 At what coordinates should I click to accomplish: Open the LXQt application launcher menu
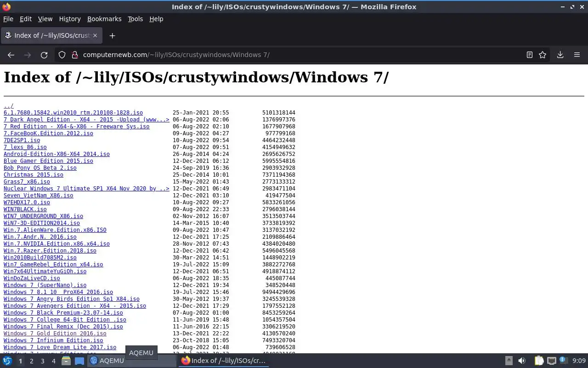coord(7,361)
